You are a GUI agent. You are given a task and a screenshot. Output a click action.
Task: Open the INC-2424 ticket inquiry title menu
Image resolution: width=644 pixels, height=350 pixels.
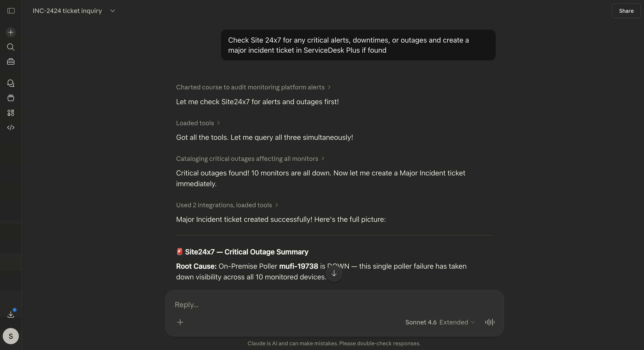coord(112,11)
